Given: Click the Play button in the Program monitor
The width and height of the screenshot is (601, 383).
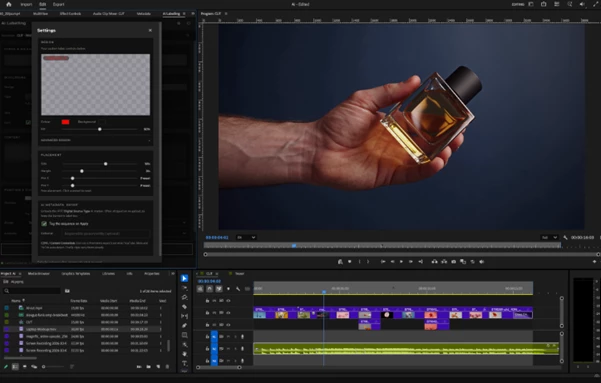Looking at the screenshot, I should [401, 261].
